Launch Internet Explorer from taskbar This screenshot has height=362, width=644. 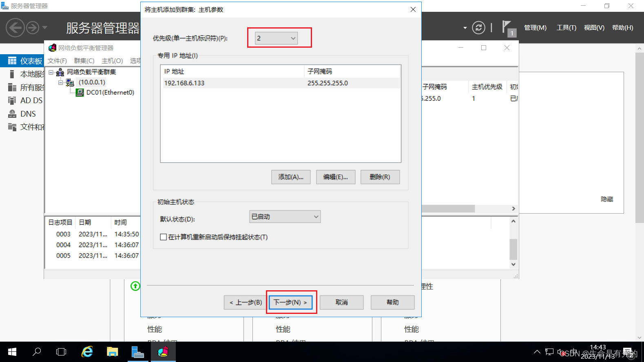click(87, 352)
